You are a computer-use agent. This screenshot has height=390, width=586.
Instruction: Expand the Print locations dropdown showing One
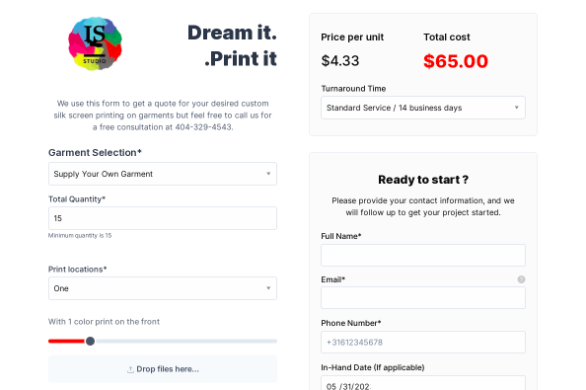pos(163,288)
